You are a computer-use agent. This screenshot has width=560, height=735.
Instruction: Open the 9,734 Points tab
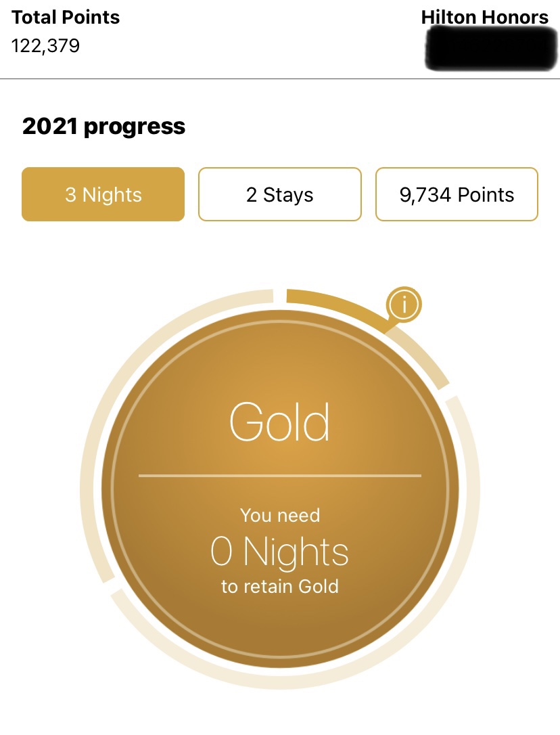coord(457,194)
